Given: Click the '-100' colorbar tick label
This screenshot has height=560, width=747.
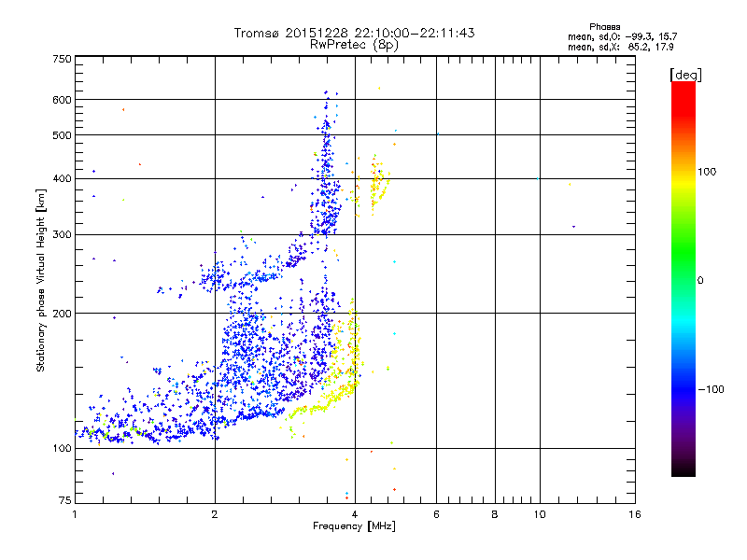Looking at the screenshot, I should click(711, 389).
